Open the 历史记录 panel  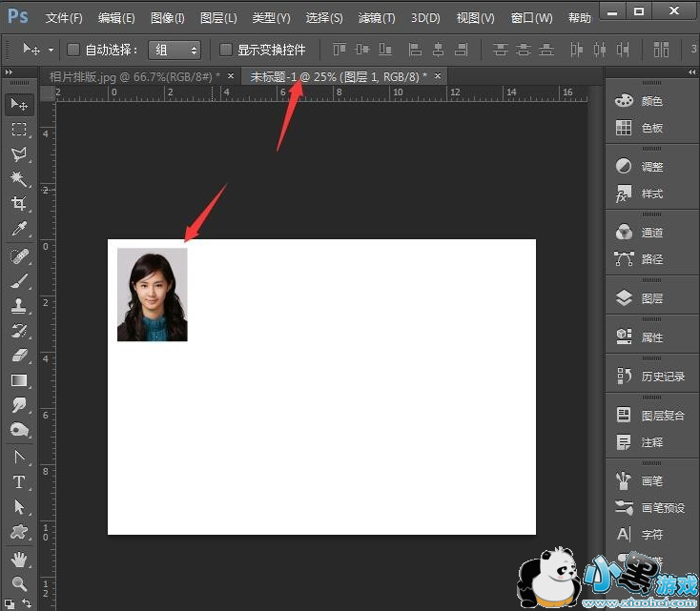662,377
